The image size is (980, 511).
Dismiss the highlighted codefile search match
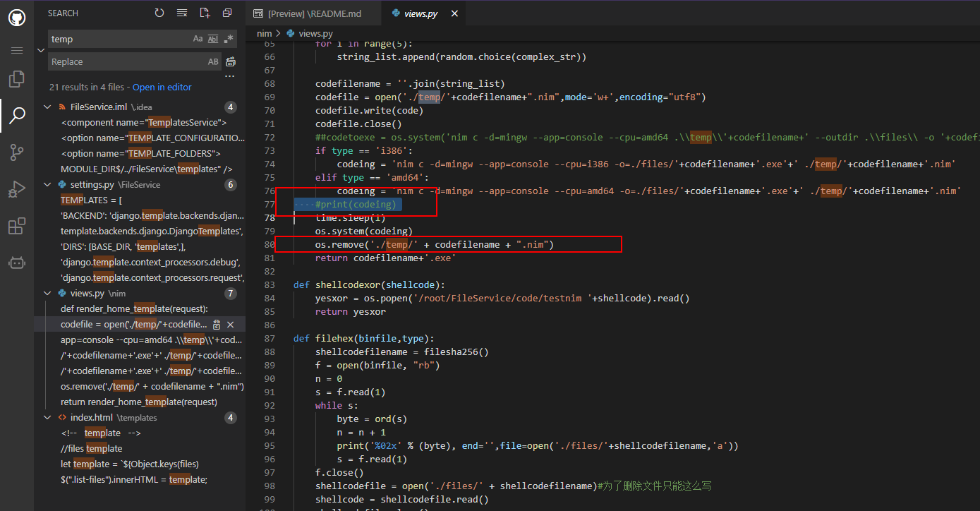(x=230, y=325)
